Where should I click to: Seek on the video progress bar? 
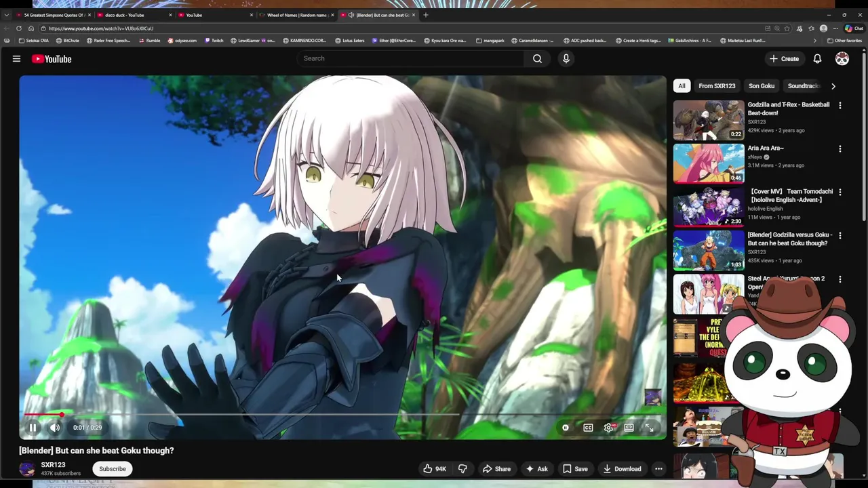pyautogui.click(x=342, y=414)
